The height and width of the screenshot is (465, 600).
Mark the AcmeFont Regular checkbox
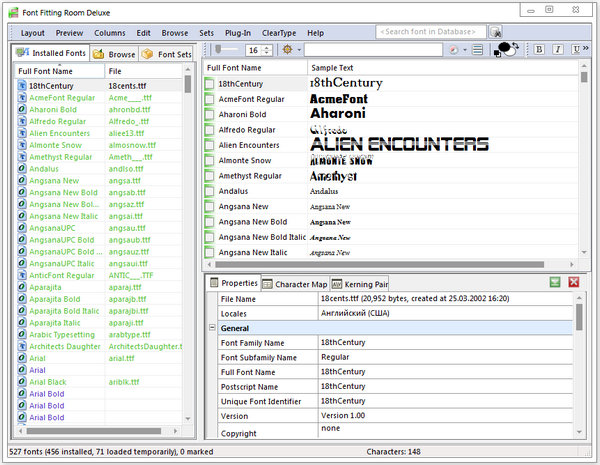tap(210, 100)
